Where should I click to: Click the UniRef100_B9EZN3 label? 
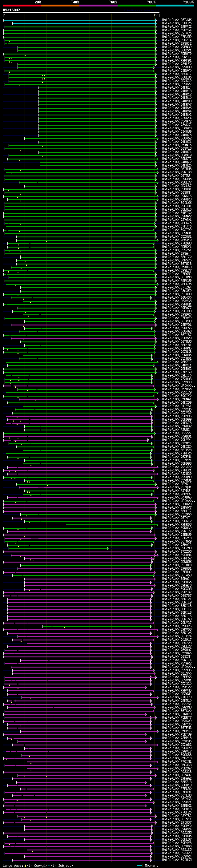177,548
